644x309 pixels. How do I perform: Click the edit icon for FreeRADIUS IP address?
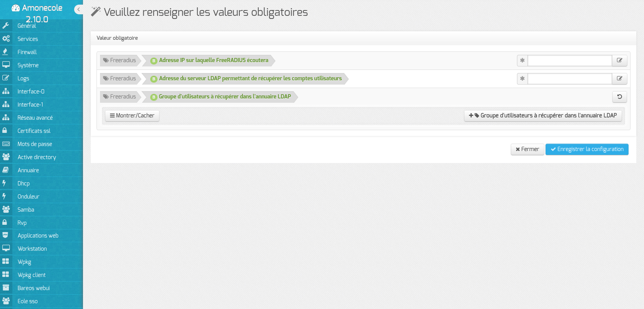coord(619,61)
